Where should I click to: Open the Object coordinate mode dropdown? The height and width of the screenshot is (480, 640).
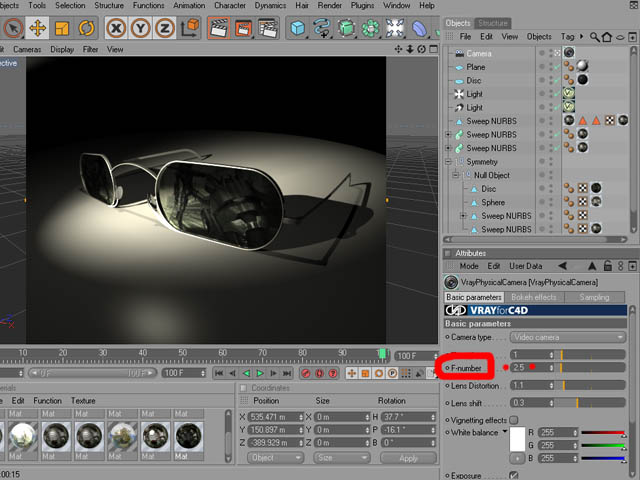pyautogui.click(x=272, y=458)
